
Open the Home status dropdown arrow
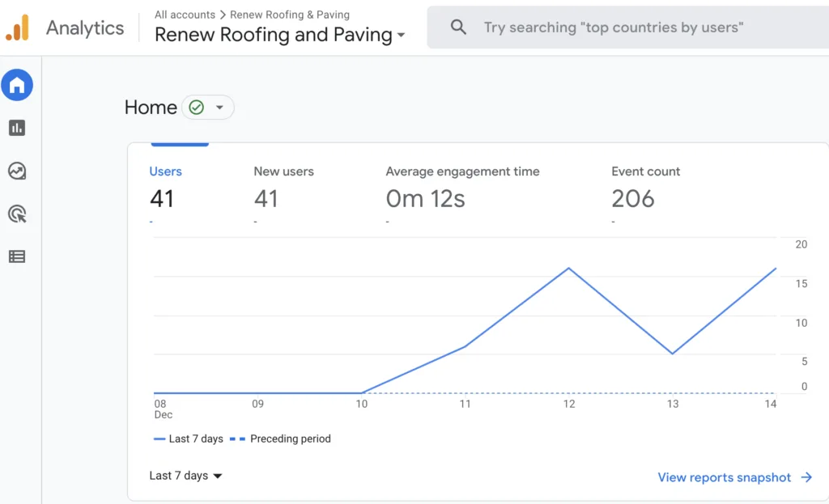219,108
